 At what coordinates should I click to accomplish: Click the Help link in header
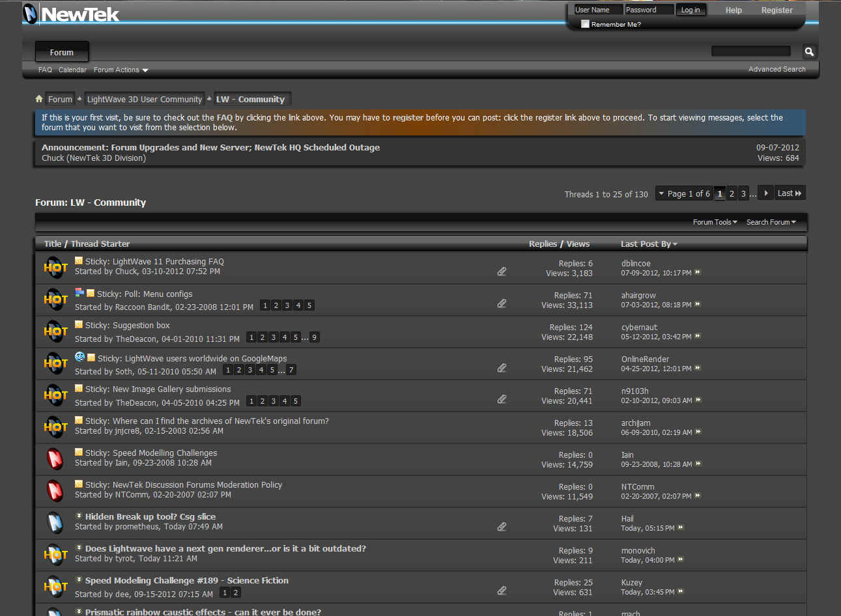(x=734, y=10)
